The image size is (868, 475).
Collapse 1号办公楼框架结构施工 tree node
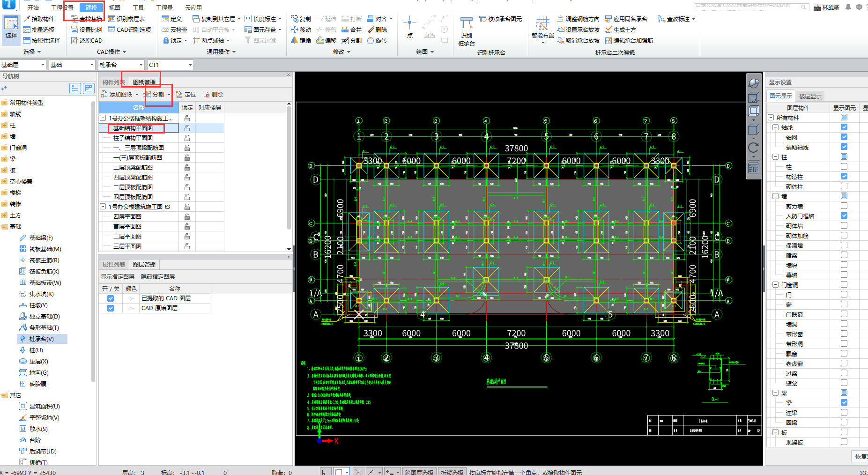(x=103, y=118)
